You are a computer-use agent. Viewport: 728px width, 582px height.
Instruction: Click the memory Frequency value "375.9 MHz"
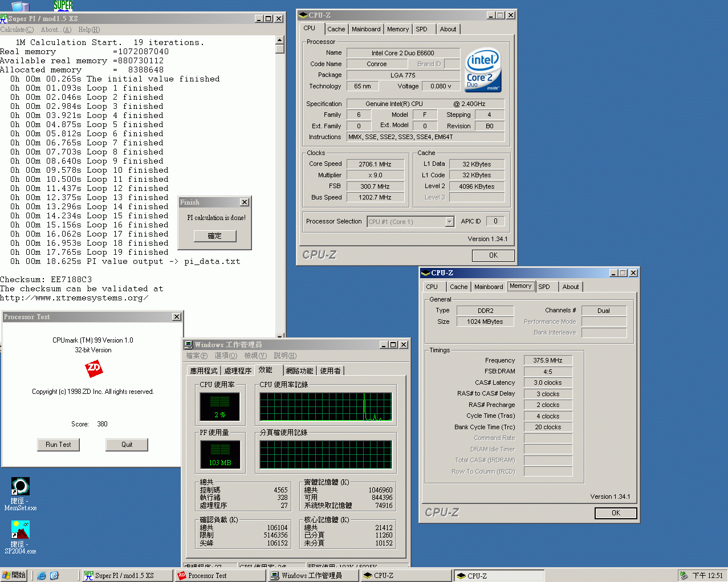[x=548, y=360]
